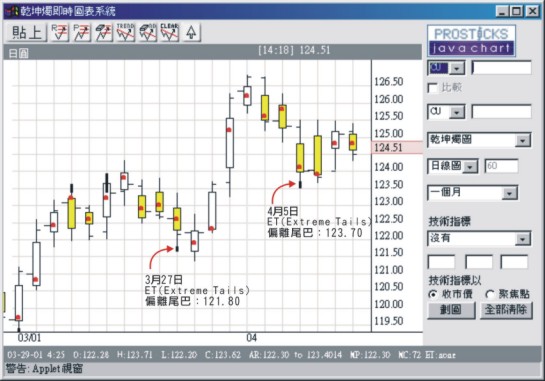Click the up arrow toolbar icon
The width and height of the screenshot is (545, 381).
191,33
